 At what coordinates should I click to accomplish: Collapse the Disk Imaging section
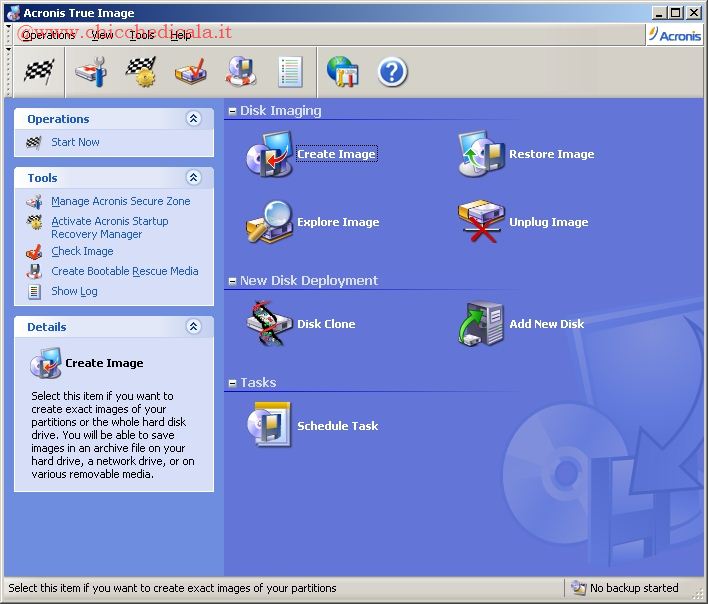233,112
